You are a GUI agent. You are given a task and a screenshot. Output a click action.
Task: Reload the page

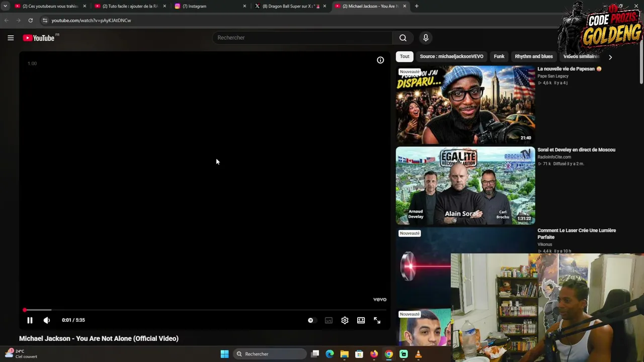[31, 20]
